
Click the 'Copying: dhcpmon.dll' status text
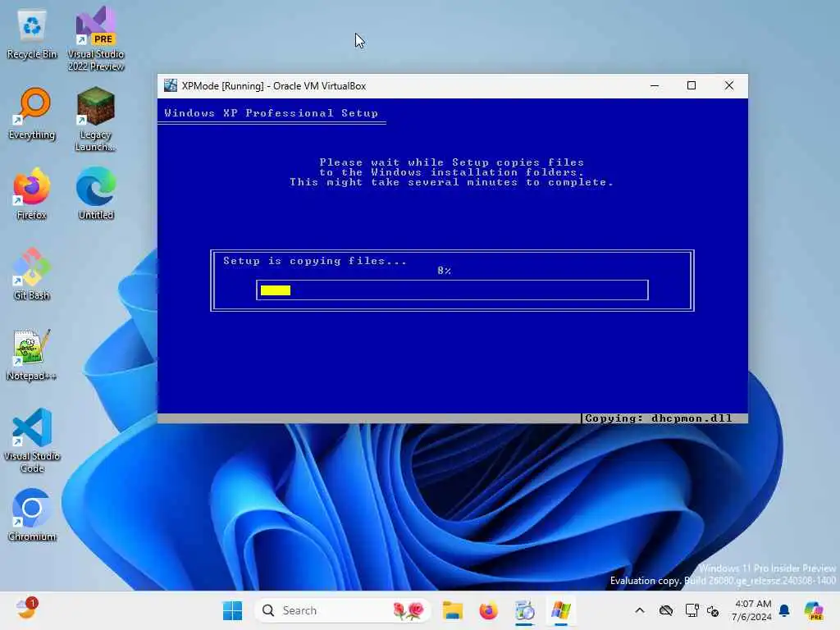coord(659,418)
